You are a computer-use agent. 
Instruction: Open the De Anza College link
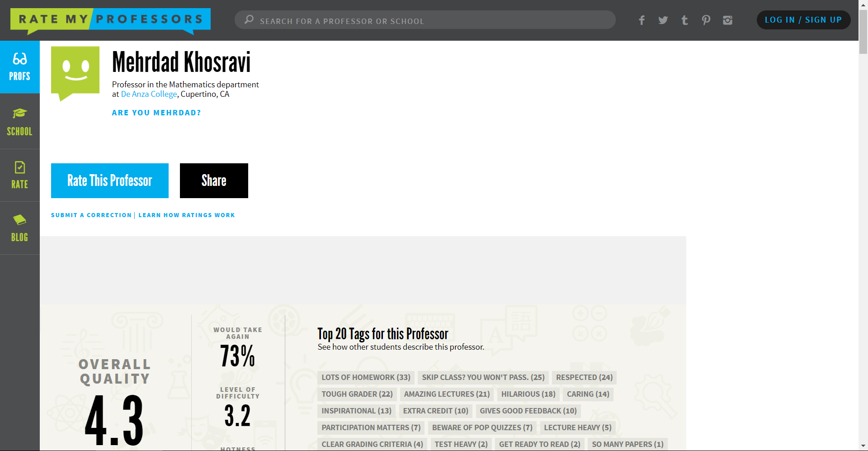[x=149, y=94]
